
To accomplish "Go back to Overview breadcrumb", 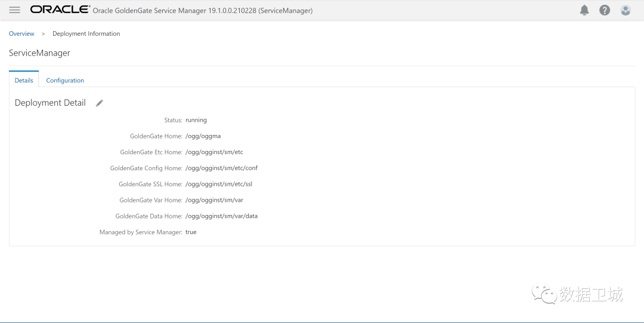I will tap(22, 34).
